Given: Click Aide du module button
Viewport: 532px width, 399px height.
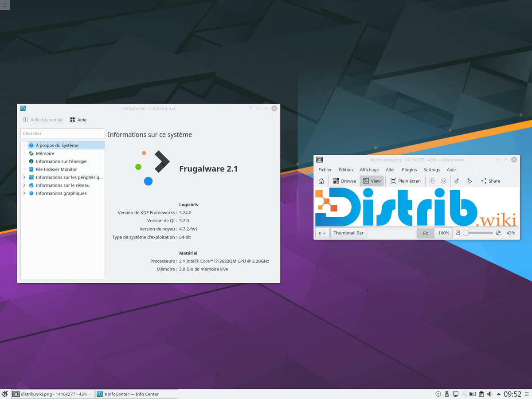Looking at the screenshot, I should pos(43,120).
